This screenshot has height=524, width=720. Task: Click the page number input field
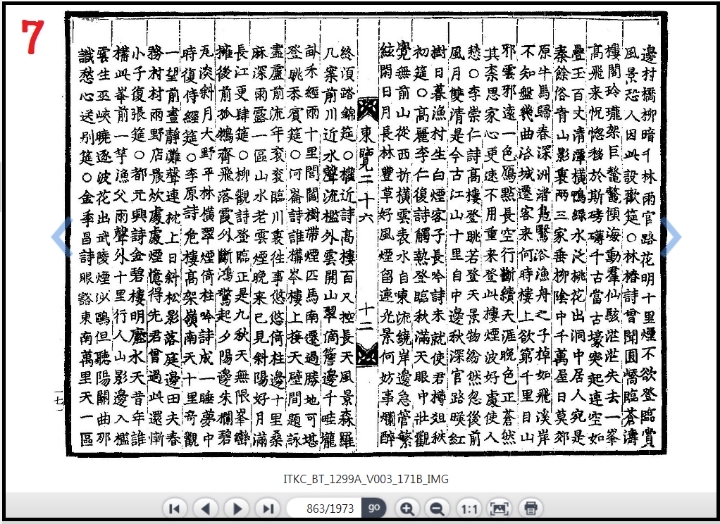(324, 508)
